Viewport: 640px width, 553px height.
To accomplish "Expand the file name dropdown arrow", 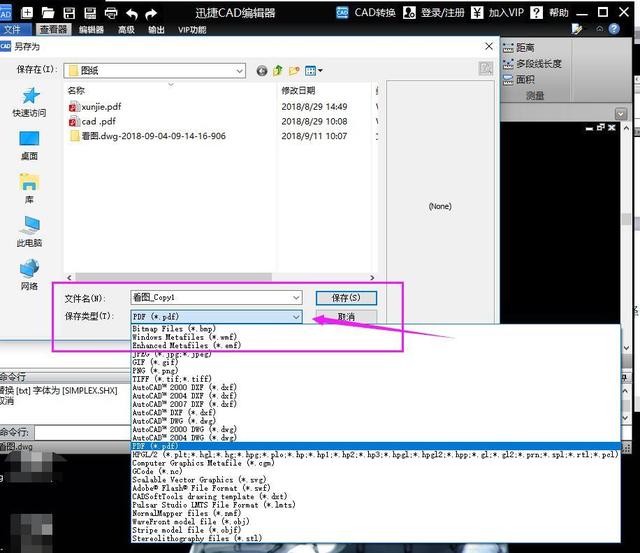I will pos(295,298).
